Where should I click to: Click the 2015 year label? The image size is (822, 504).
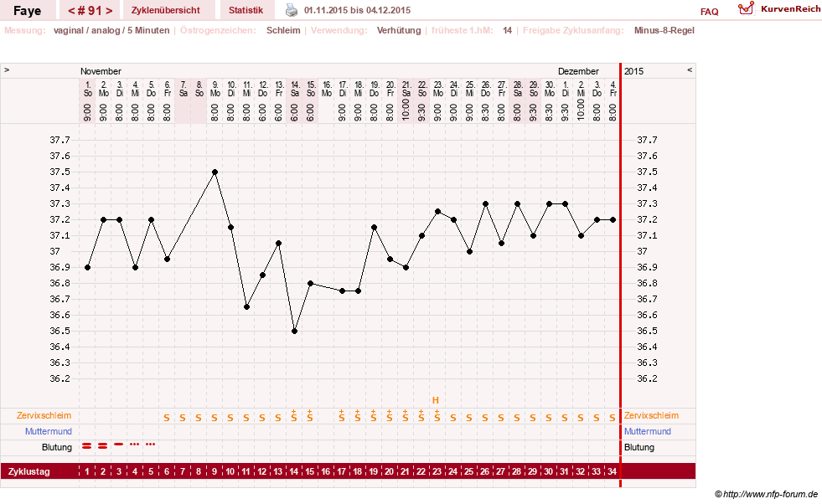click(633, 71)
